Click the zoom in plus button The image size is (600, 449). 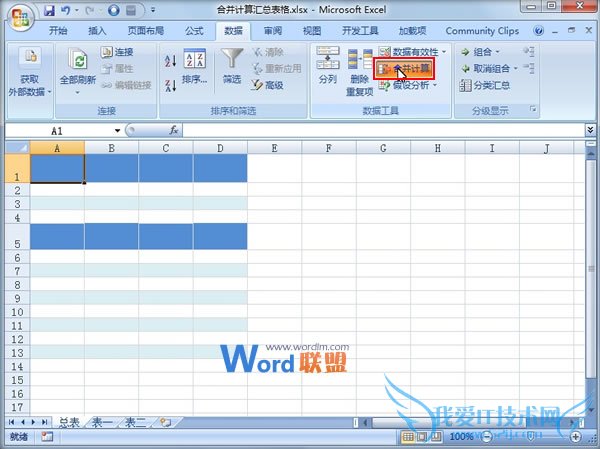point(576,436)
